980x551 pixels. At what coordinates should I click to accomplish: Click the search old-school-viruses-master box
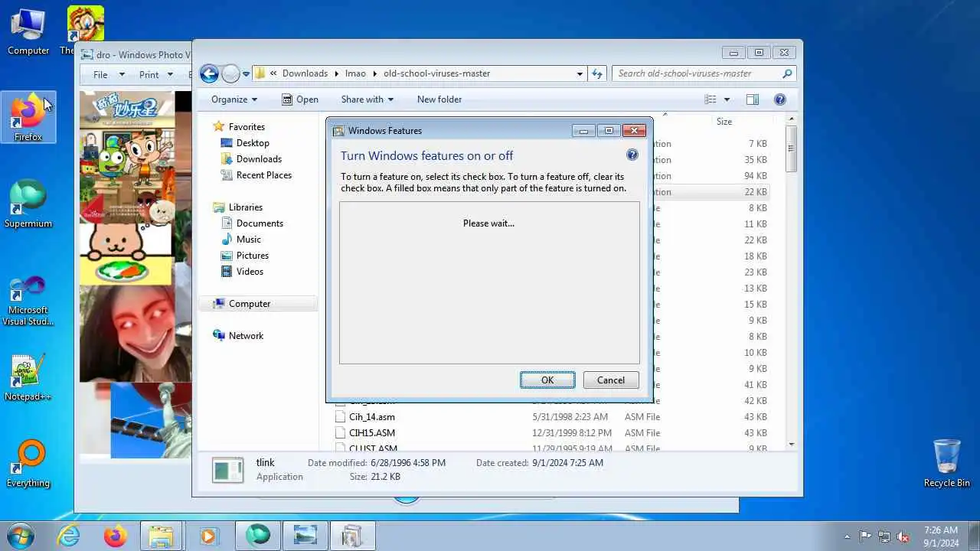[x=704, y=73]
